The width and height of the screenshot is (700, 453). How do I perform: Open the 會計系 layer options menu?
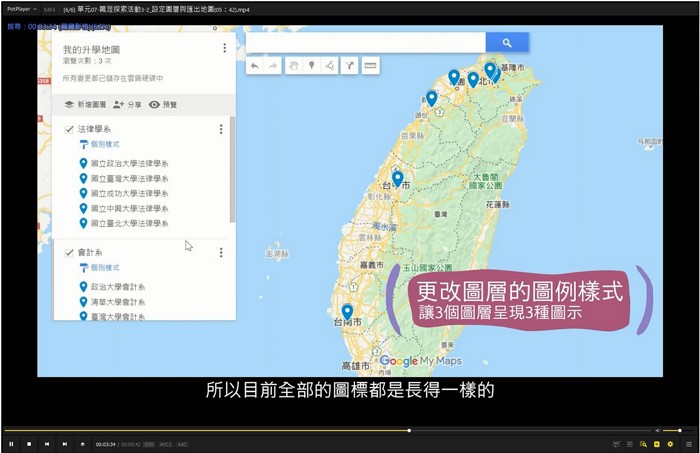click(x=221, y=253)
